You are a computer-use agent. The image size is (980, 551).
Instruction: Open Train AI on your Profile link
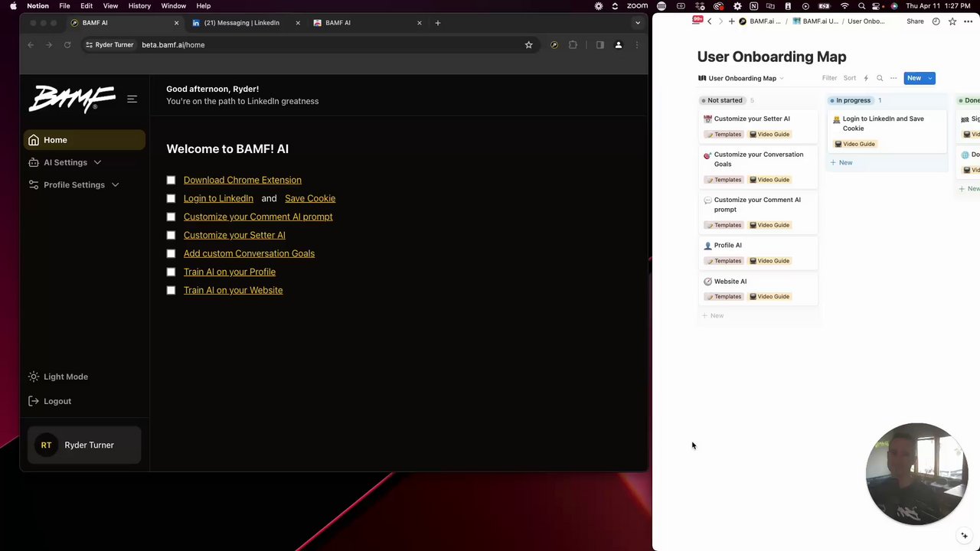[230, 272]
